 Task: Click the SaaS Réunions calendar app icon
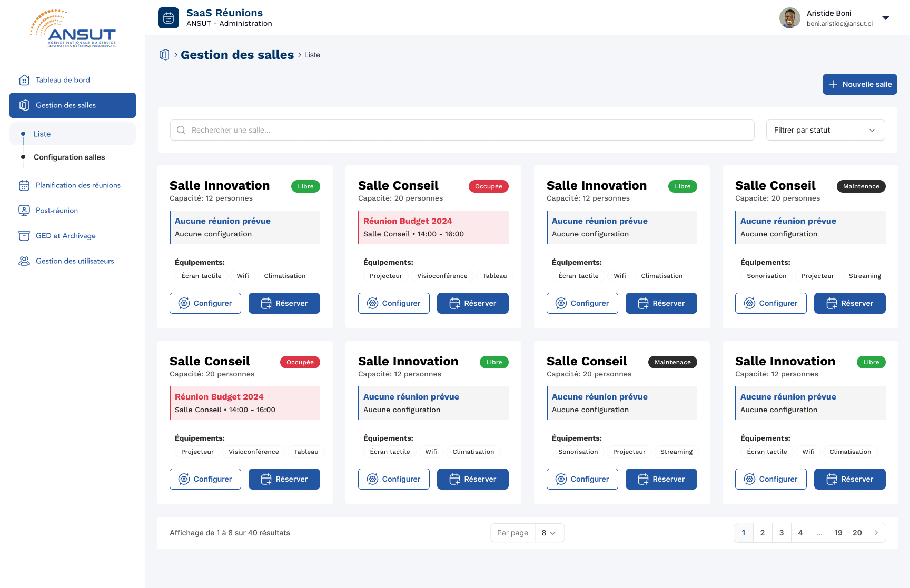click(x=169, y=18)
